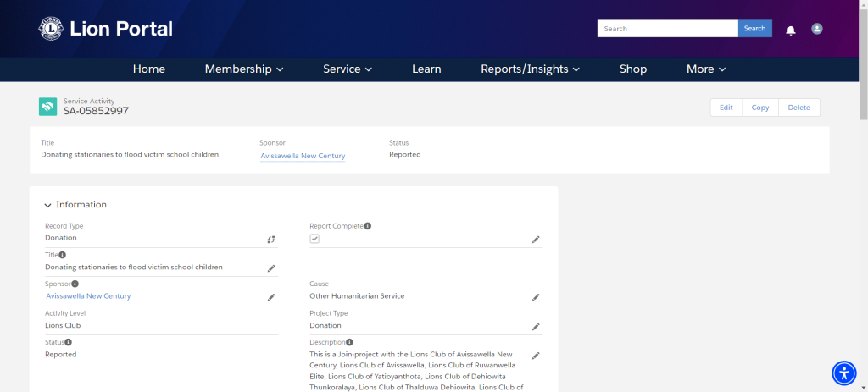868x392 pixels.
Task: Select 'Other Humanitarian Service' cause value
Action: pos(357,295)
